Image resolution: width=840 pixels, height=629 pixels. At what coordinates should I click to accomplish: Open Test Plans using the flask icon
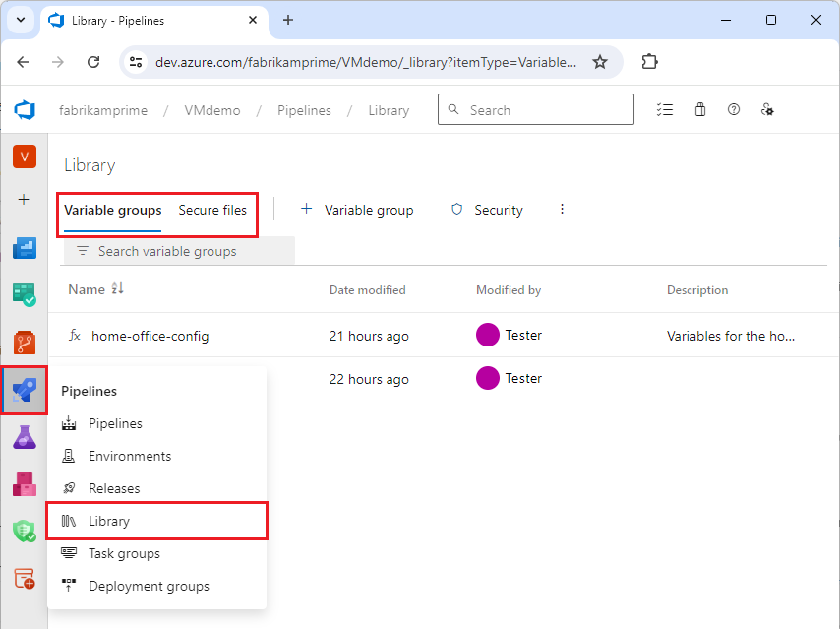(24, 437)
